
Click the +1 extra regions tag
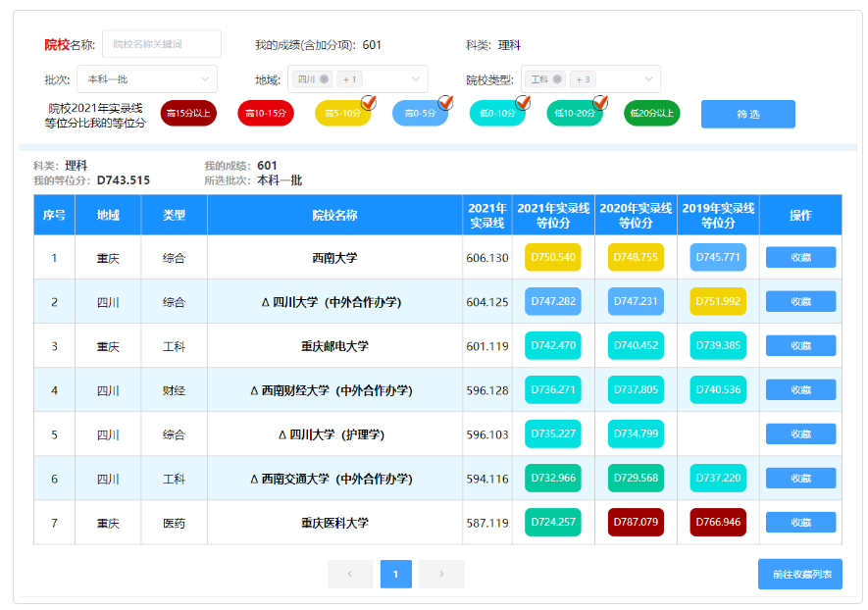point(349,79)
